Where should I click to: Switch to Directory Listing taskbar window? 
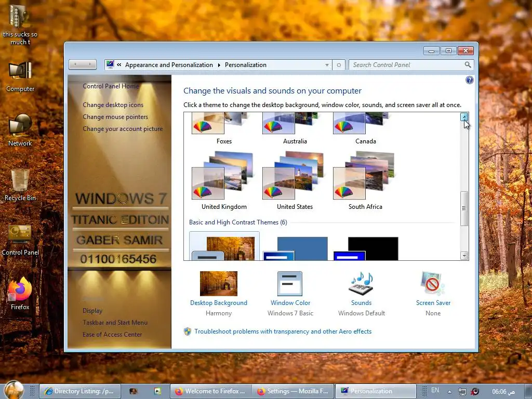pyautogui.click(x=81, y=391)
